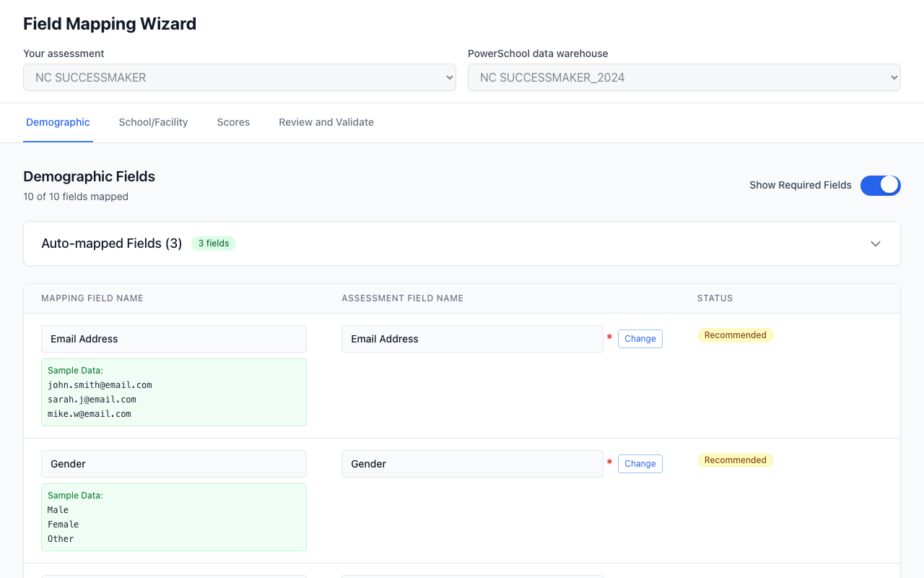
Task: Click the Email Address assessment field input
Action: click(472, 339)
